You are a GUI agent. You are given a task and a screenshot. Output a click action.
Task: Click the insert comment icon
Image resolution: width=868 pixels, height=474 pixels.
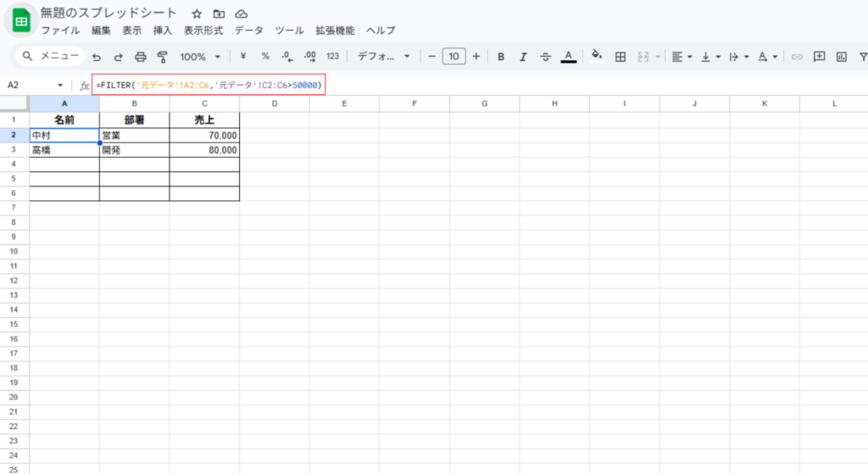[819, 57]
